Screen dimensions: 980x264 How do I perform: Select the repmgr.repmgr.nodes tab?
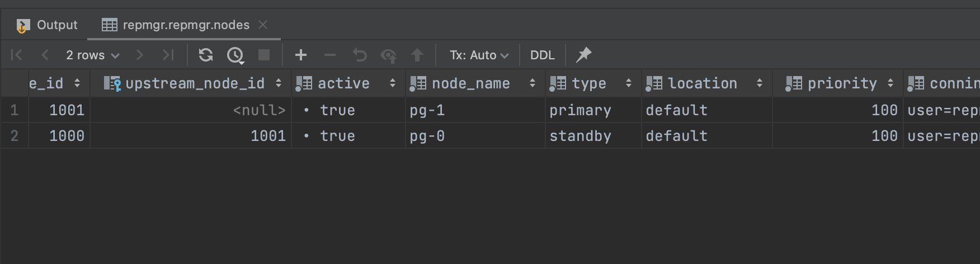[x=186, y=25]
